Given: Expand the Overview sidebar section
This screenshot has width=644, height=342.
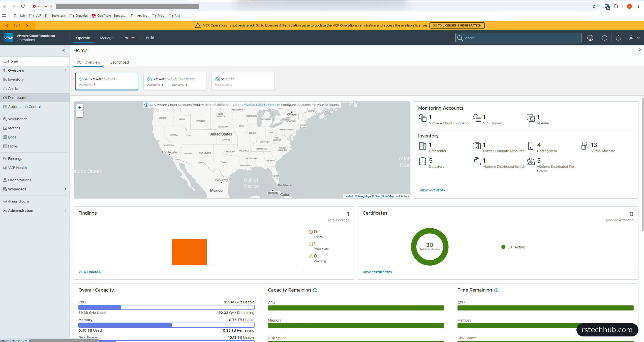Looking at the screenshot, I should pos(65,70).
